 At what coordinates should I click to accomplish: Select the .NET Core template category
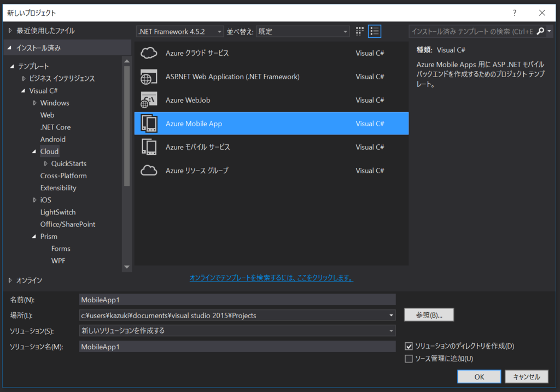click(55, 127)
